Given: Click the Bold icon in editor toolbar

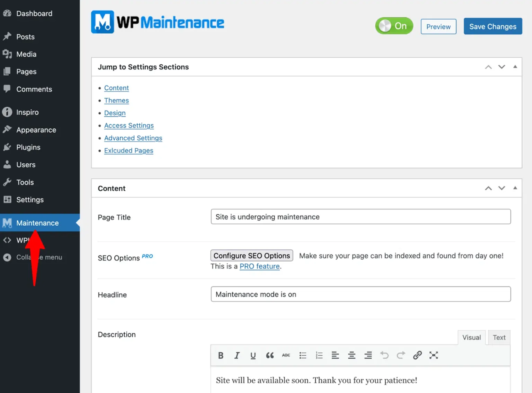Looking at the screenshot, I should tap(221, 355).
